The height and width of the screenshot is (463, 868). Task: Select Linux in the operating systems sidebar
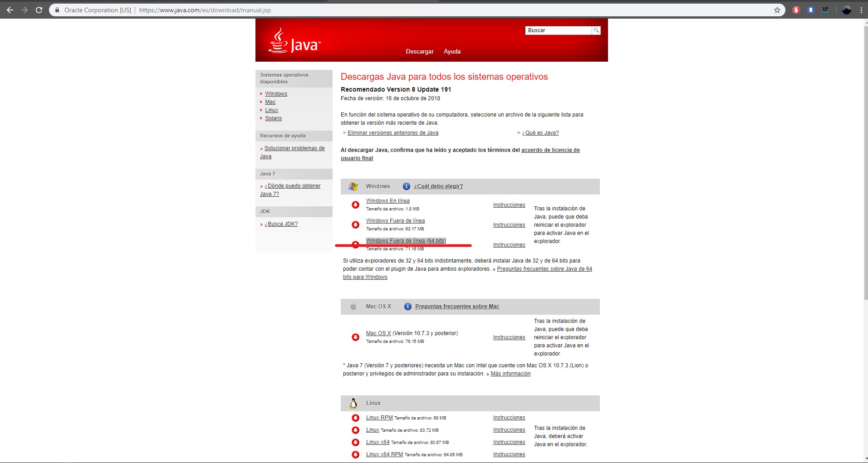tap(272, 110)
